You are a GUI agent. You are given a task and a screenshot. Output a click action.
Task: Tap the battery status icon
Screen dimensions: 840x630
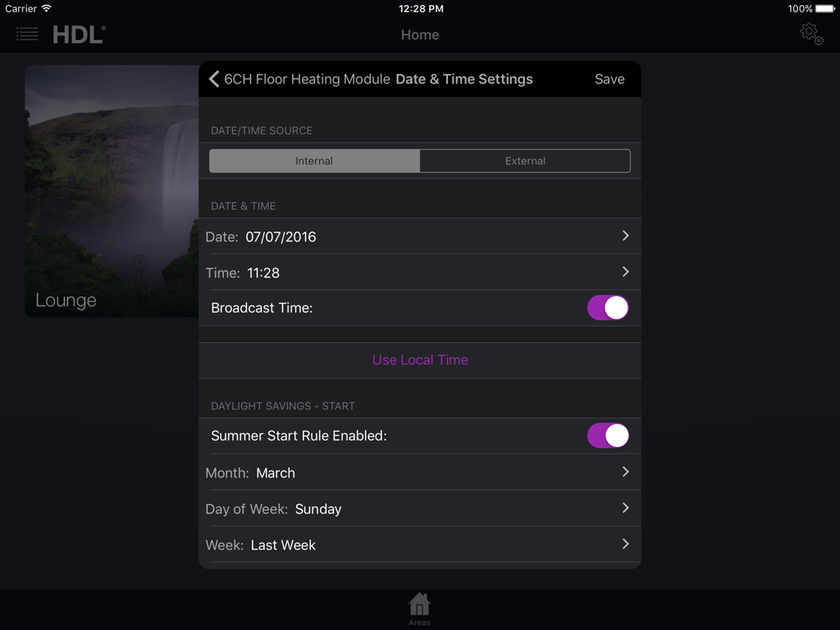(825, 8)
